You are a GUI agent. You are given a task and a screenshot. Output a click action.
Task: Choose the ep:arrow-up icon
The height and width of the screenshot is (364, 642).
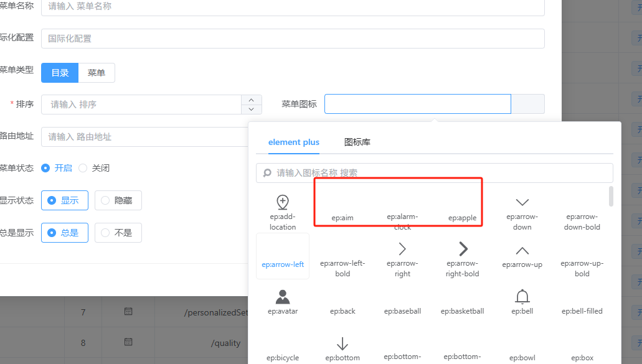(522, 256)
